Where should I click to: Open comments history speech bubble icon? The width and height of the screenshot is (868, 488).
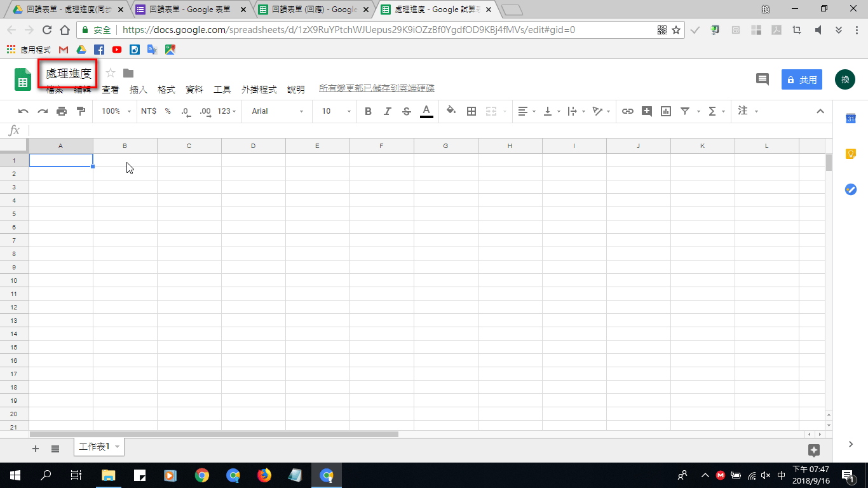coord(762,79)
